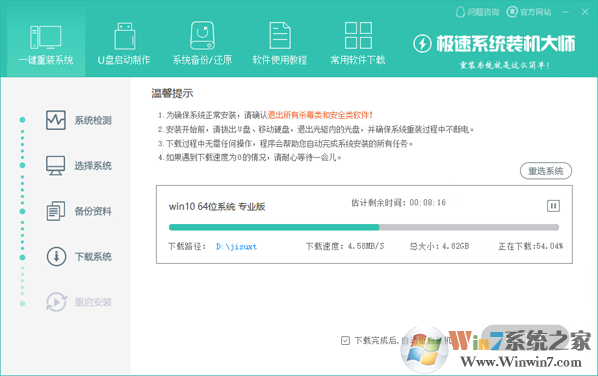
Task: Toggle 下载完成后自动重启 checkbox
Action: tap(345, 340)
